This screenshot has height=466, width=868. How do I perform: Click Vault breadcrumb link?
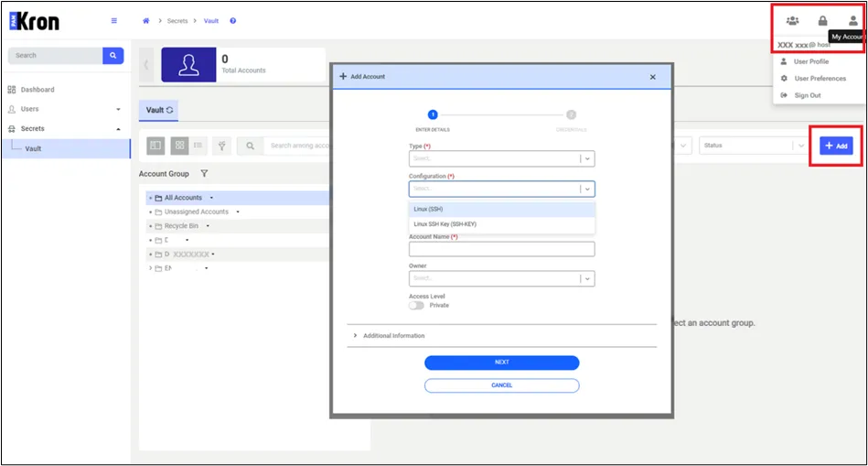click(x=211, y=21)
